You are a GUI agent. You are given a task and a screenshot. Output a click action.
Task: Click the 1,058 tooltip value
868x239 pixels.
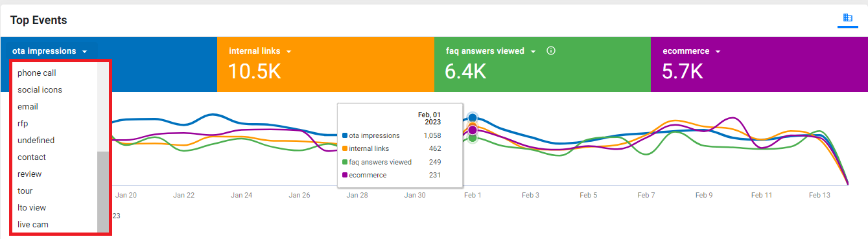click(x=432, y=136)
